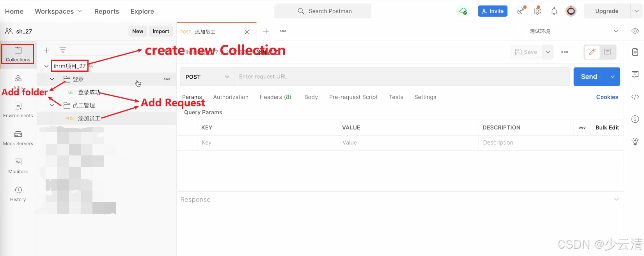Viewport: 644px width, 256px height.
Task: Open the Mock Servers sidebar panel
Action: click(x=18, y=138)
